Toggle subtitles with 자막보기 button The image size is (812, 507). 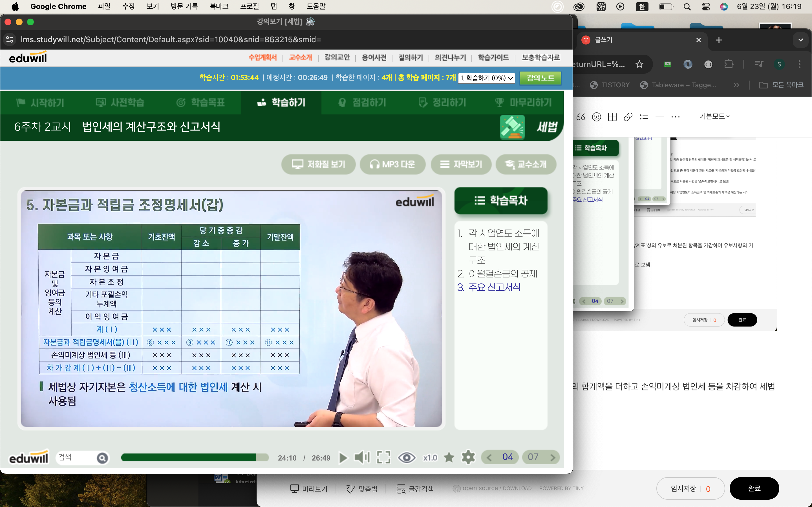[461, 164]
